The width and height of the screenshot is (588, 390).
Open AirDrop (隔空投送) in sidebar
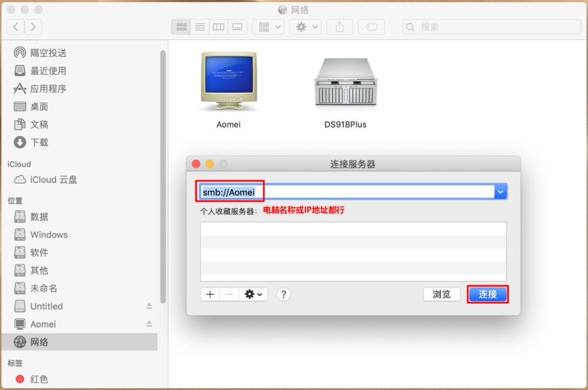coord(79,53)
